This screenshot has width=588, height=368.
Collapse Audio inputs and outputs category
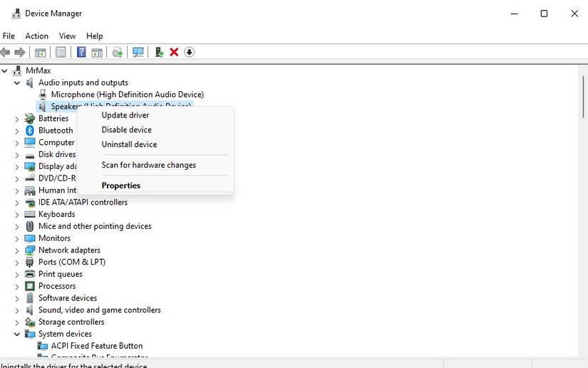coord(17,83)
